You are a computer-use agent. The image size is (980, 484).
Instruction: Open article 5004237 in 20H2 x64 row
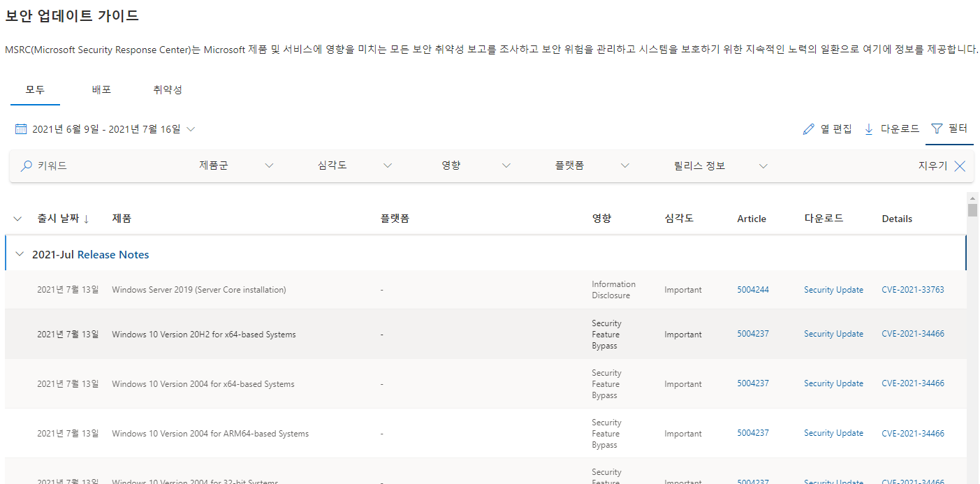click(753, 334)
